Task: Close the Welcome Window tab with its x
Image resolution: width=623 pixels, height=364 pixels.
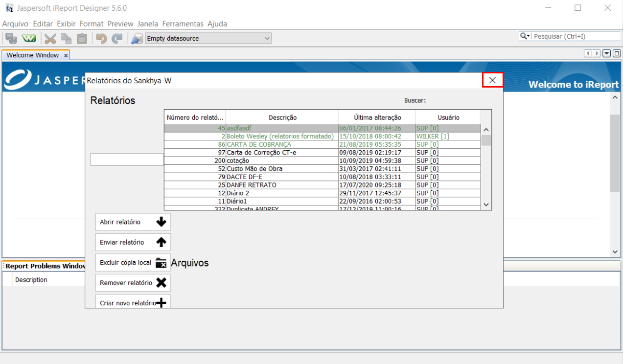Action: pyautogui.click(x=66, y=55)
